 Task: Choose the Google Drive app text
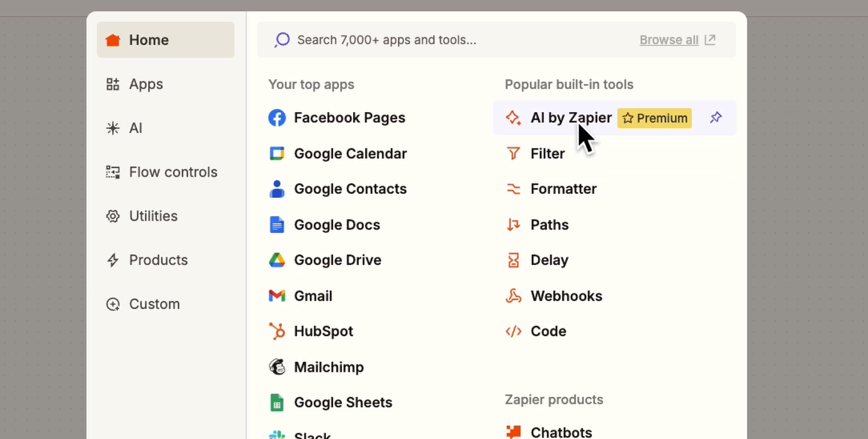(338, 260)
